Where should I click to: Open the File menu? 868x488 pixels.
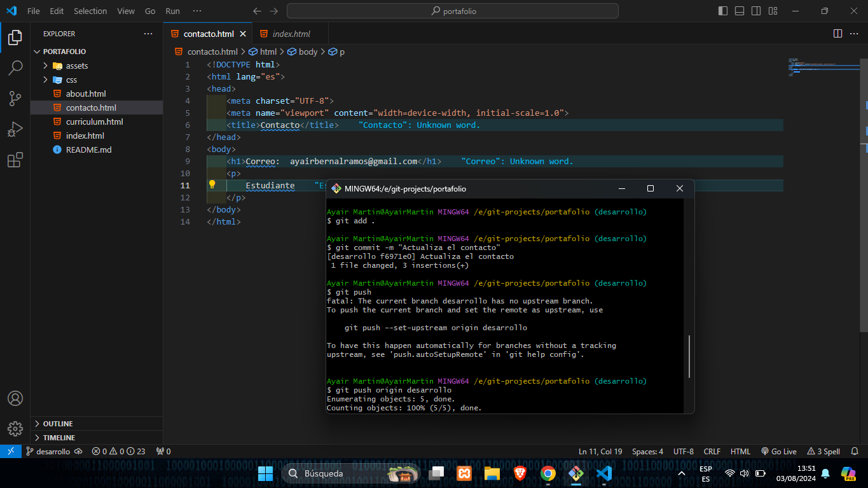[34, 11]
